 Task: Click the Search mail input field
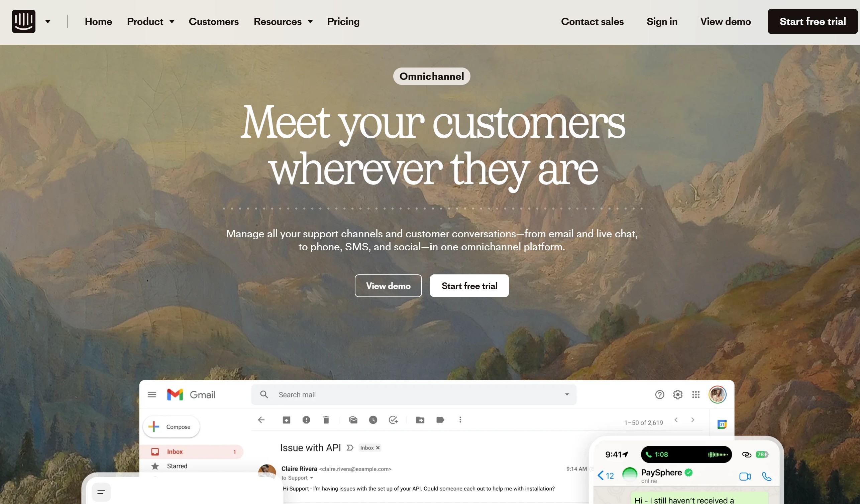[x=414, y=394]
